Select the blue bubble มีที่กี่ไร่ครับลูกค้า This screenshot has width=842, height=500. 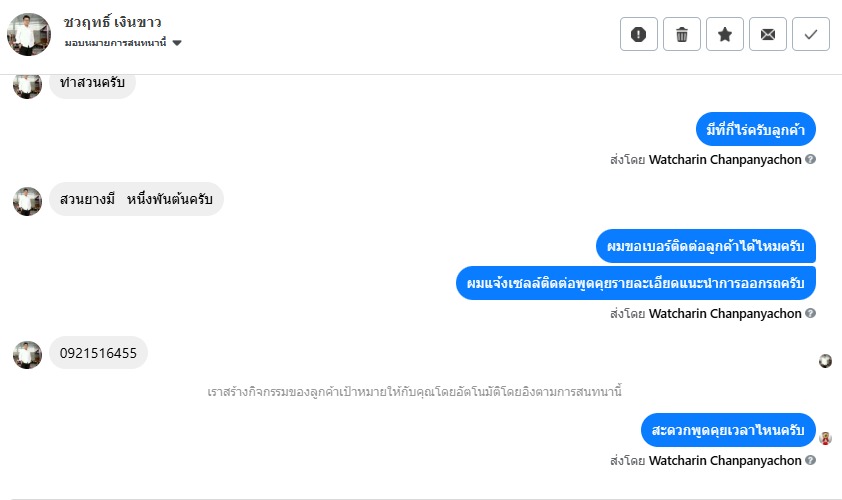tap(756, 130)
